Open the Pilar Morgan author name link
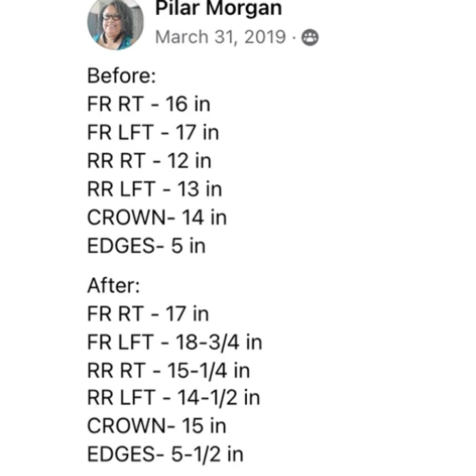Viewport: 476px width, 476px height. [218, 9]
